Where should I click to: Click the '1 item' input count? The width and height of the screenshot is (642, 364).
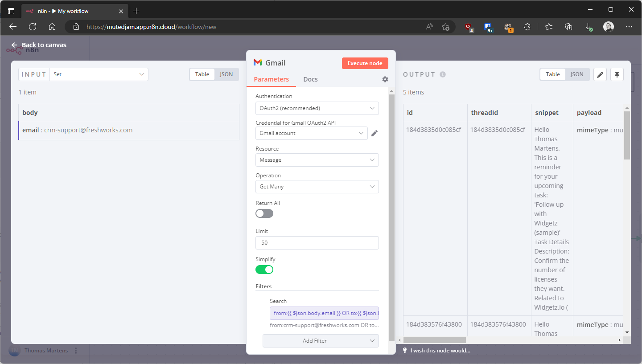point(27,92)
